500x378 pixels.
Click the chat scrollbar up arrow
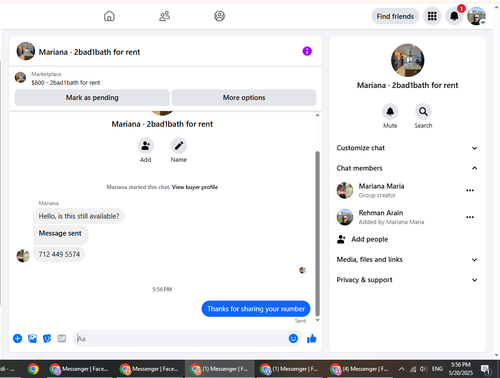[x=317, y=115]
